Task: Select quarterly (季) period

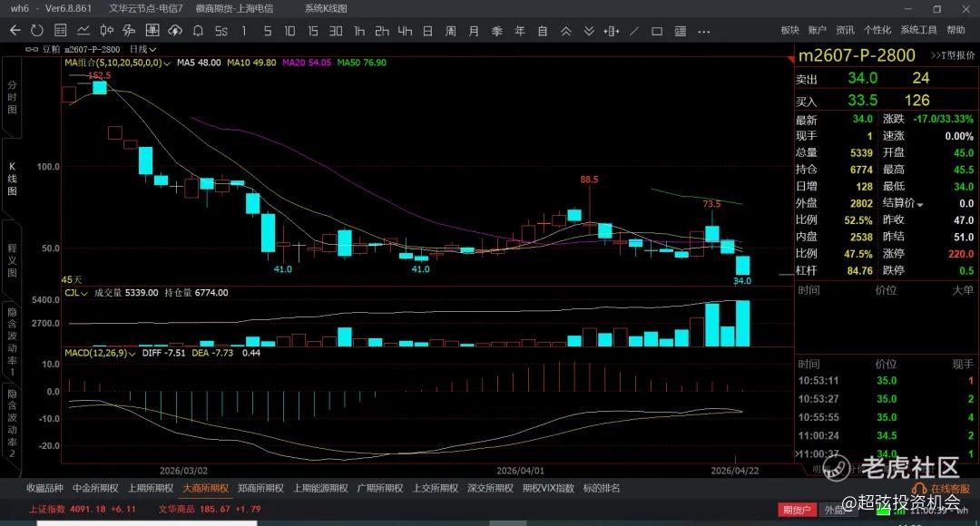Action: tap(497, 31)
